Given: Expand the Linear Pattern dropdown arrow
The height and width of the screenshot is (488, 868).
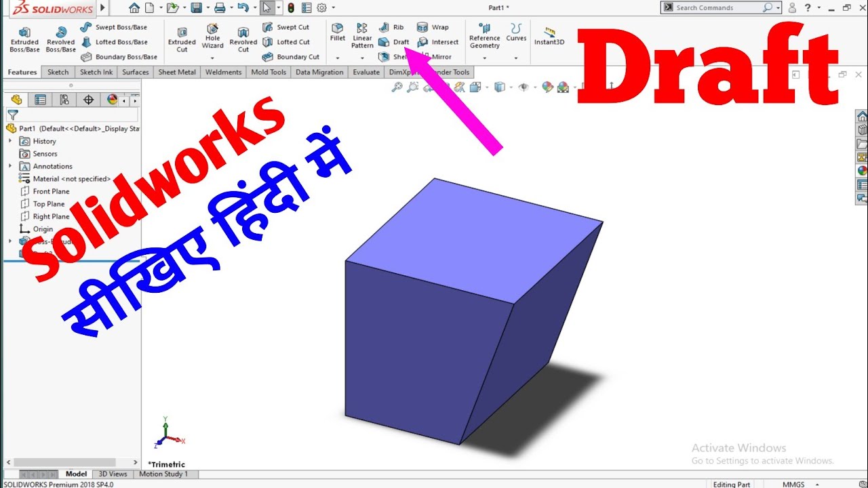Looking at the screenshot, I should (362, 58).
